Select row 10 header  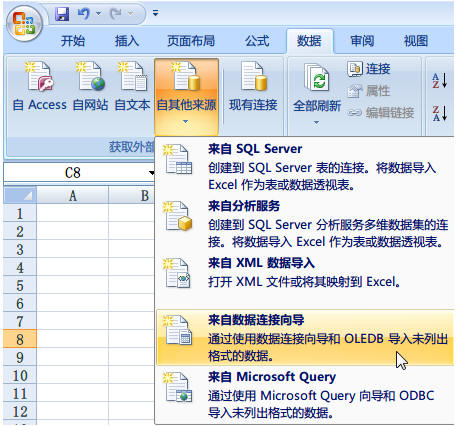[x=20, y=375]
